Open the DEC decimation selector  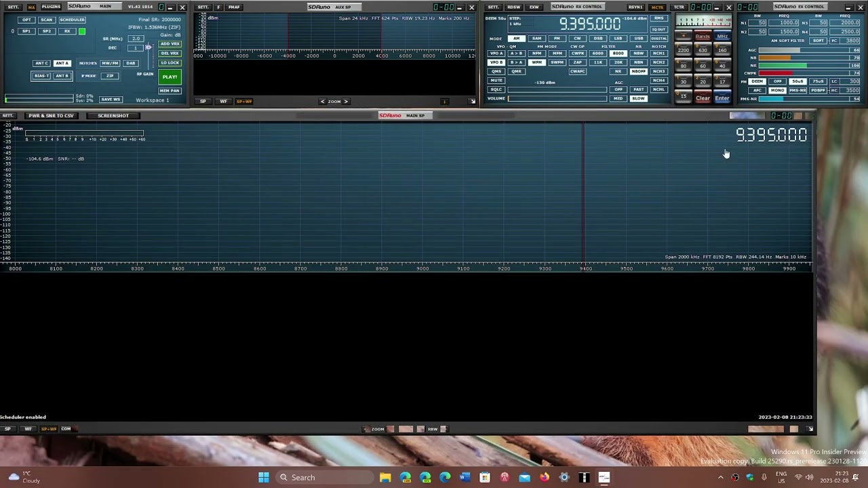(136, 48)
